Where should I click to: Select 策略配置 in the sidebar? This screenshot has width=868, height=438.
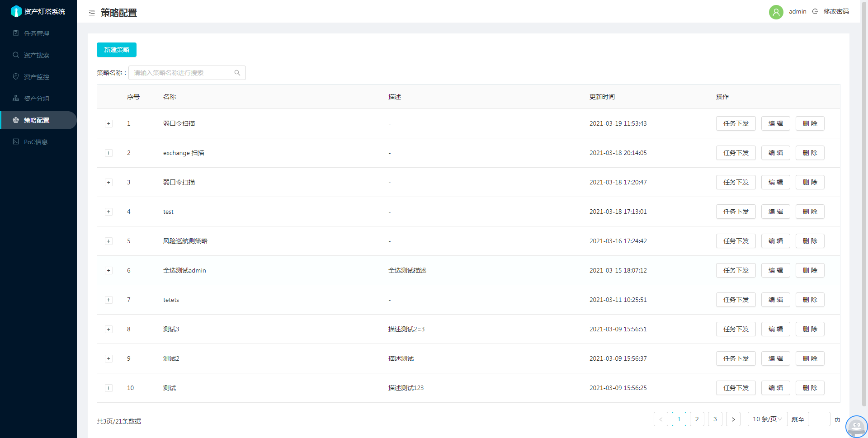click(x=38, y=120)
